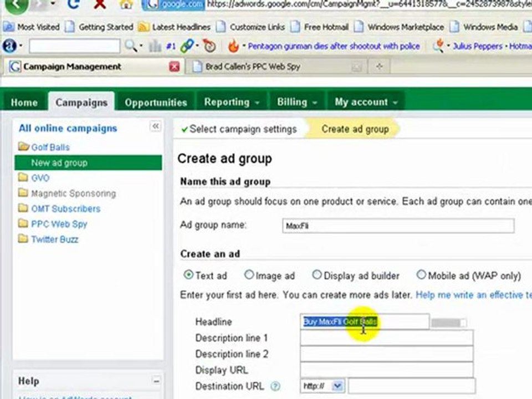This screenshot has height=399, width=532.
Task: Open All online campaigns link
Action: [68, 128]
